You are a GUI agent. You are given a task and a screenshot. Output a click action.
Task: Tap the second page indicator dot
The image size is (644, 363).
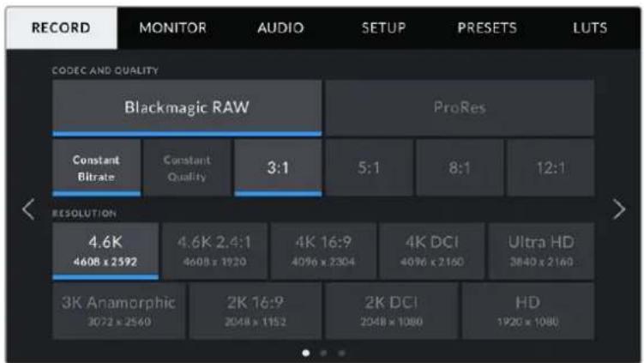(323, 354)
